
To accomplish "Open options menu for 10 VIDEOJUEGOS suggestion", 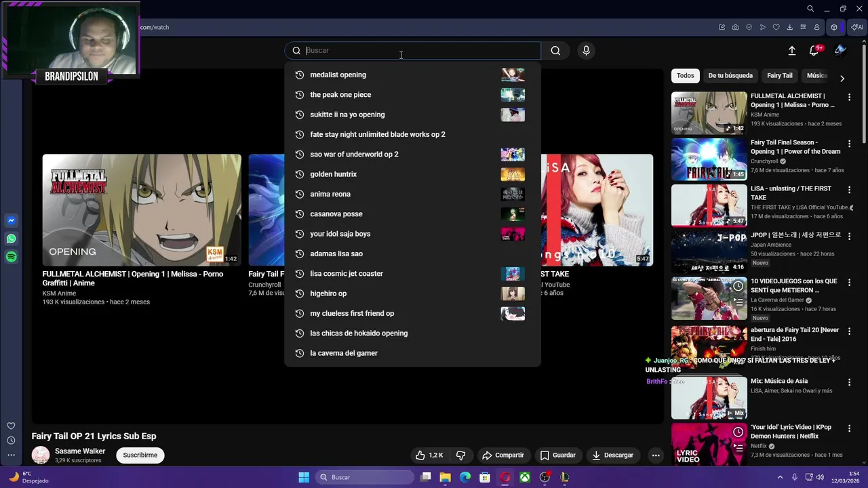I will click(x=849, y=282).
